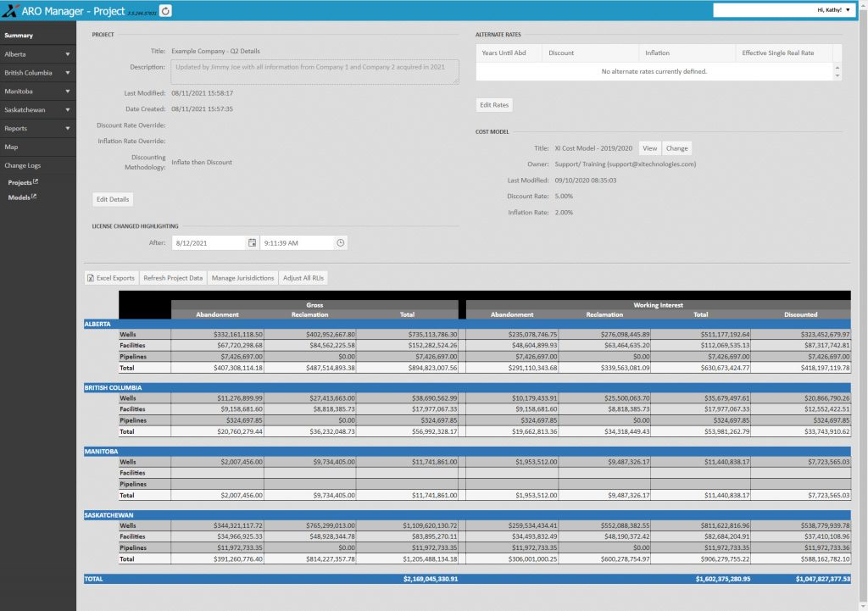
Task: Click the Alternate Rates table scrollbar down arrow
Action: pyautogui.click(x=837, y=75)
